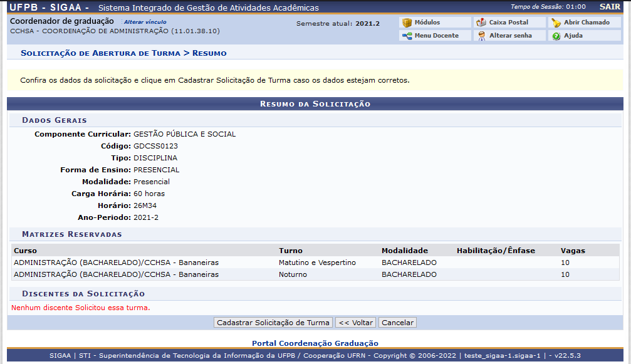Click Nenhum discente Solicitou essa turma message
The height and width of the screenshot is (364, 631).
[x=80, y=308]
